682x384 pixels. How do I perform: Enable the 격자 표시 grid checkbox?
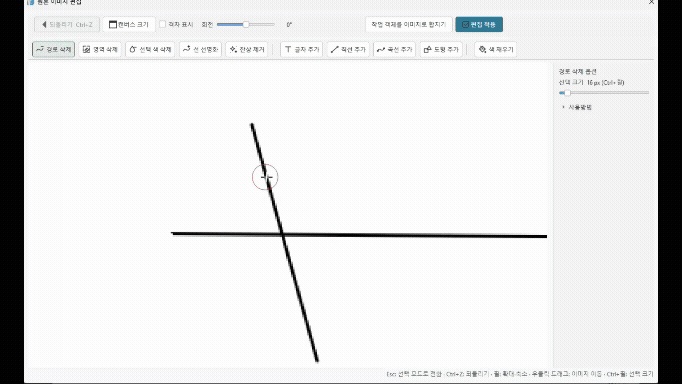tap(163, 24)
